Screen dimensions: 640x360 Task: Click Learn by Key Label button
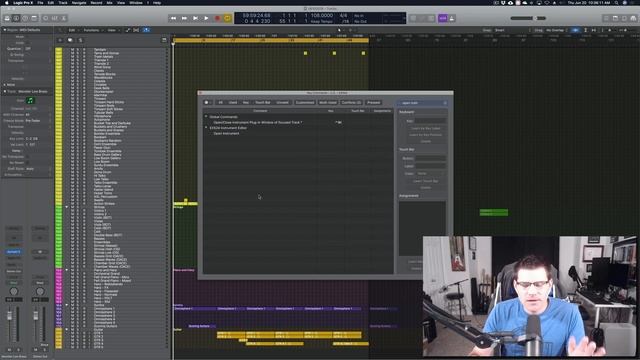425,128
